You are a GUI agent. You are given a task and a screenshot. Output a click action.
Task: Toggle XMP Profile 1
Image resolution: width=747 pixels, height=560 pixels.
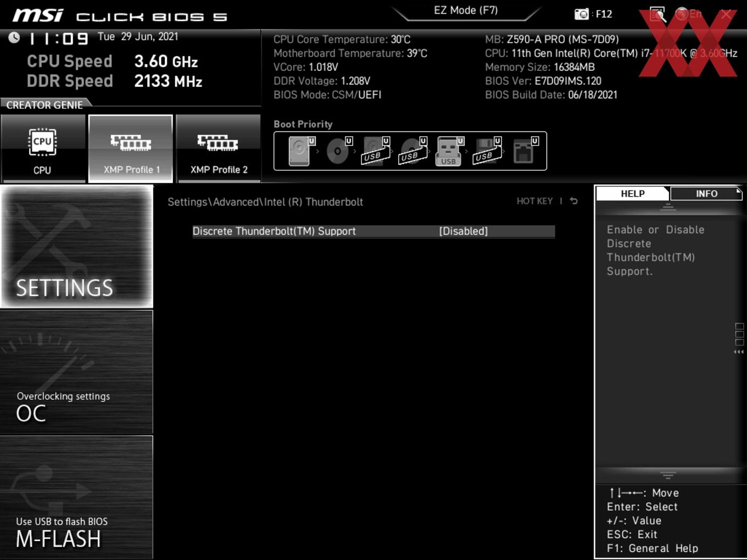click(131, 148)
